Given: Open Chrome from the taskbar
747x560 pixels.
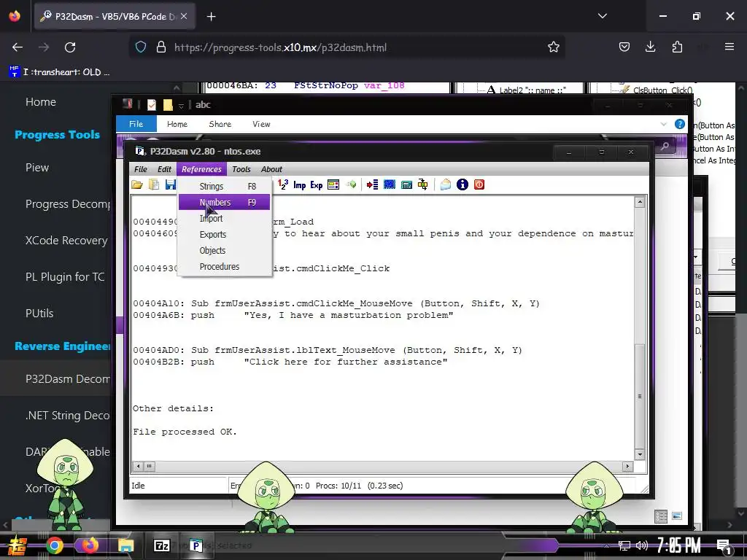Looking at the screenshot, I should click(x=54, y=545).
